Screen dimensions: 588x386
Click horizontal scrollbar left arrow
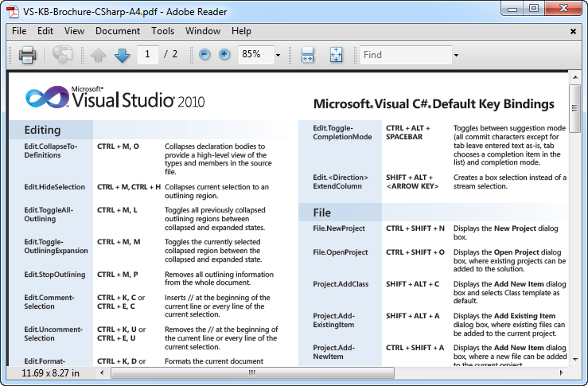pyautogui.click(x=102, y=373)
